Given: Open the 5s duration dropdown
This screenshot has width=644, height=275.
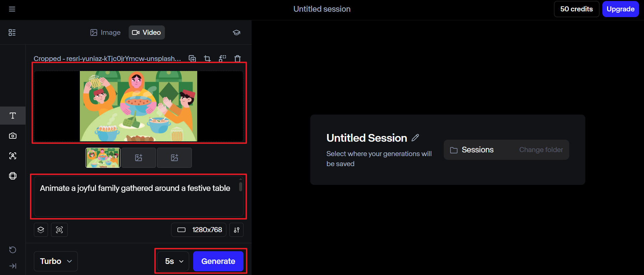Looking at the screenshot, I should [173, 261].
